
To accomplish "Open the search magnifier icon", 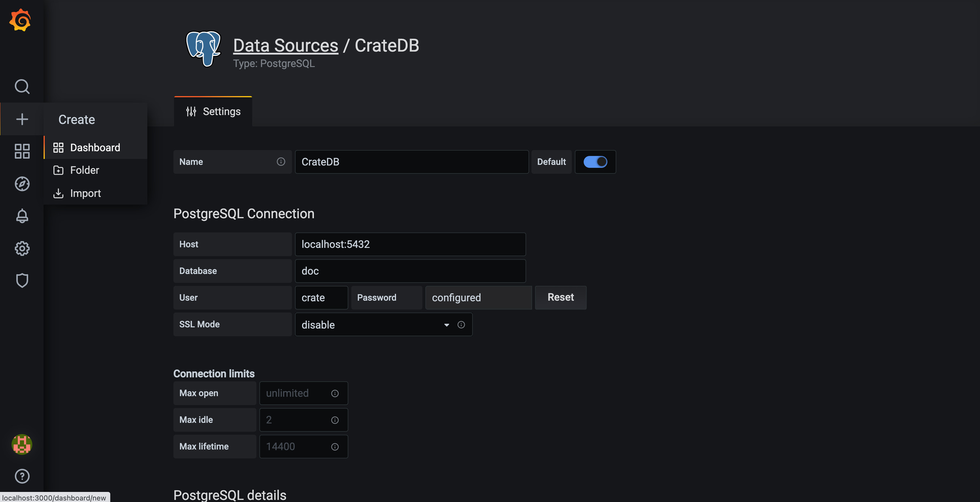I will click(x=22, y=86).
